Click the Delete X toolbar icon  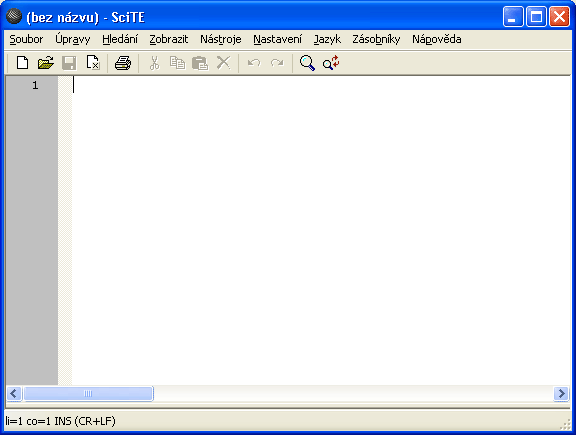click(x=223, y=63)
